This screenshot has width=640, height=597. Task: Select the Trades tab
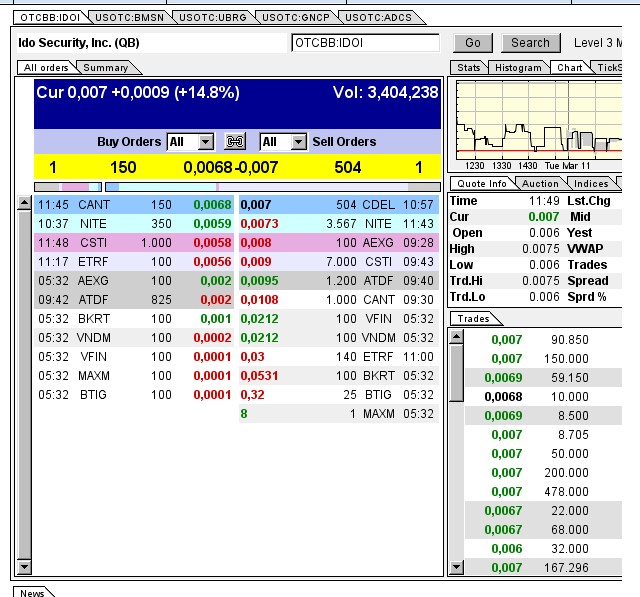pos(473,319)
